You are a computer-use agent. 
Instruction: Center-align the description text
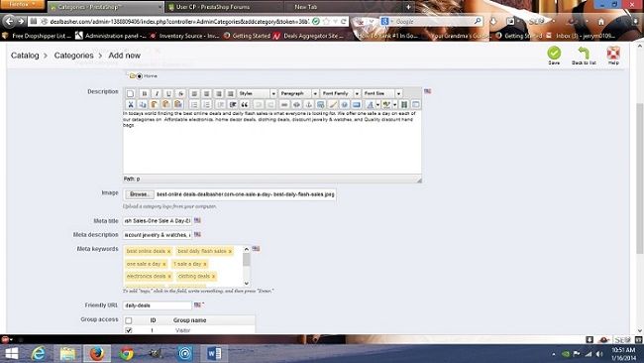pyautogui.click(x=207, y=94)
